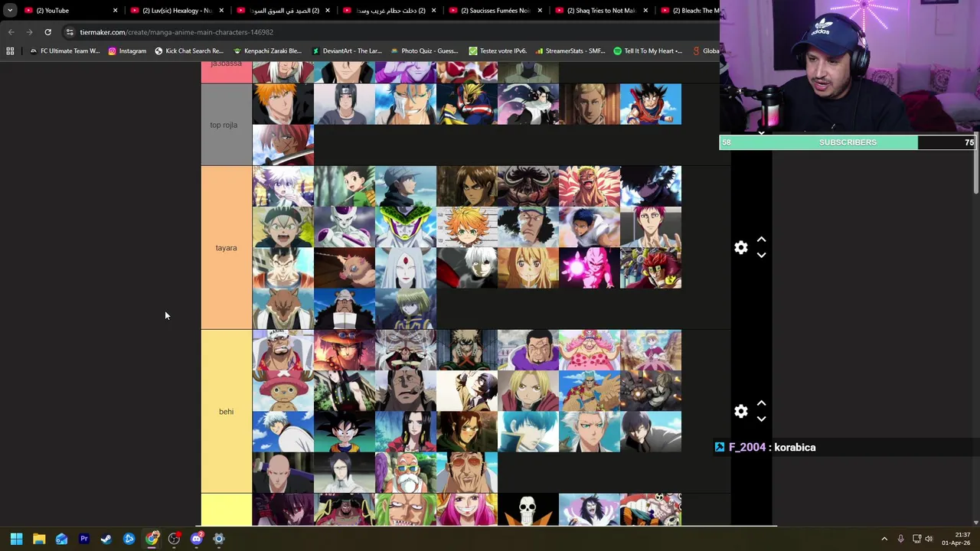The image size is (980, 551).
Task: Open the StreamerStats bookmark
Action: point(570,51)
